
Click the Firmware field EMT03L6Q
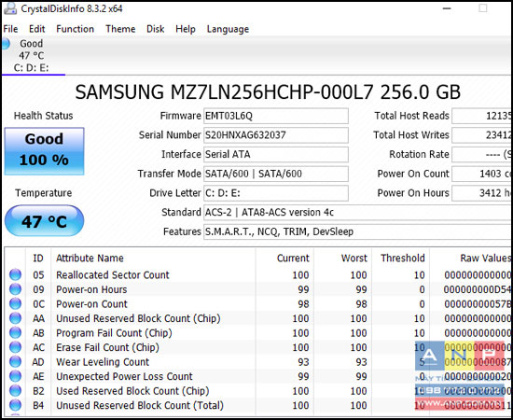point(276,116)
